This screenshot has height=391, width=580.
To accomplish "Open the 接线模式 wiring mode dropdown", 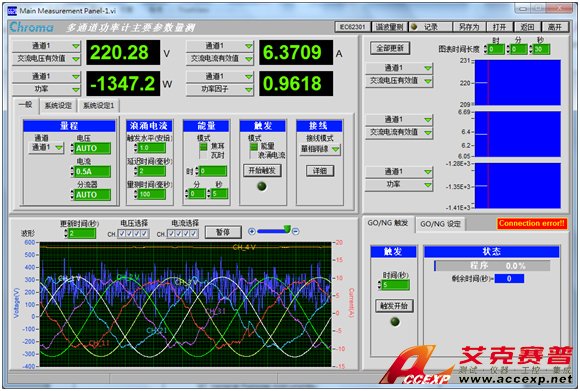I will tap(320, 149).
